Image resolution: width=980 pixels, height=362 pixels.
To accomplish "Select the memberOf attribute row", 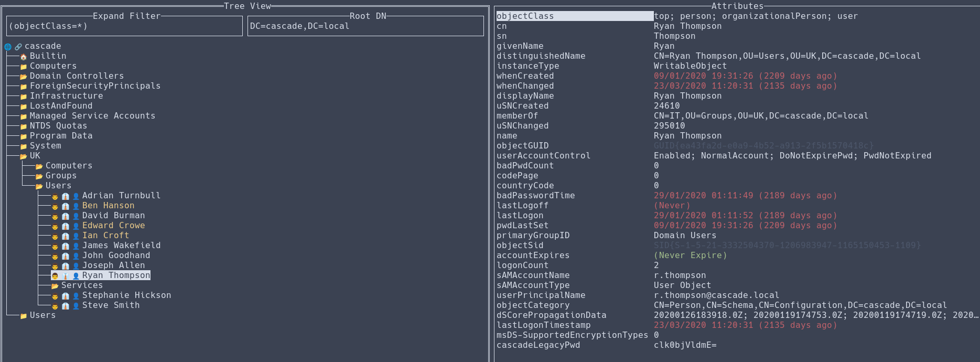I will [x=517, y=116].
